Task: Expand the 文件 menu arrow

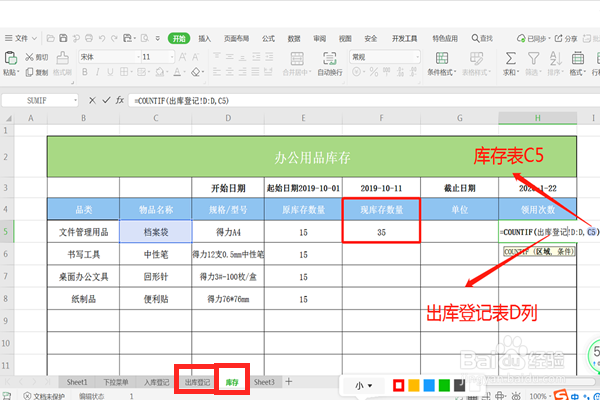Action: click(x=34, y=38)
